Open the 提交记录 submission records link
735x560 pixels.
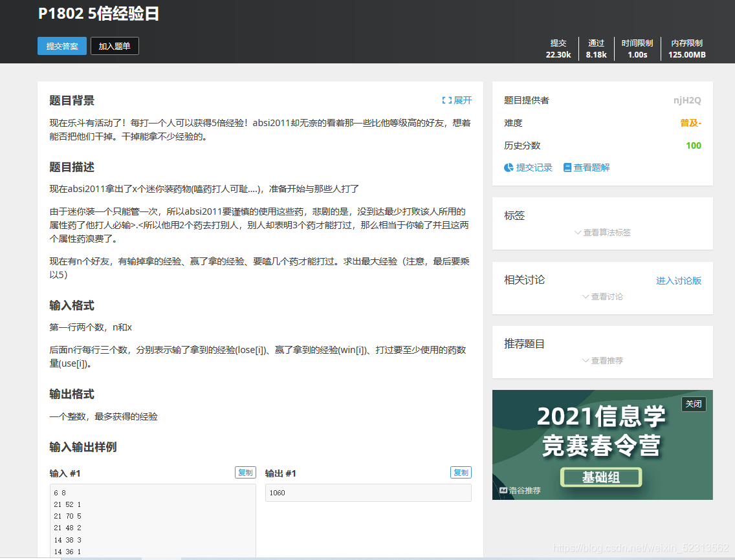point(528,167)
